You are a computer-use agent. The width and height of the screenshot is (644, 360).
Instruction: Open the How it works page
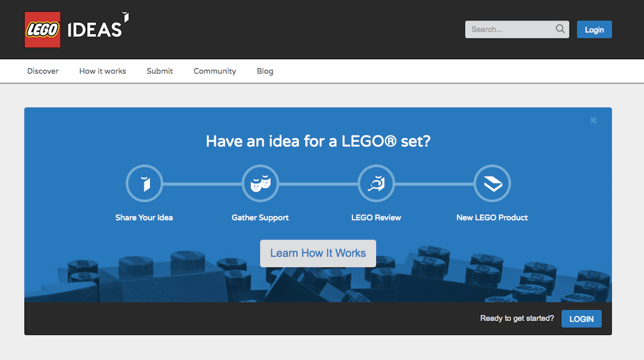[x=103, y=71]
